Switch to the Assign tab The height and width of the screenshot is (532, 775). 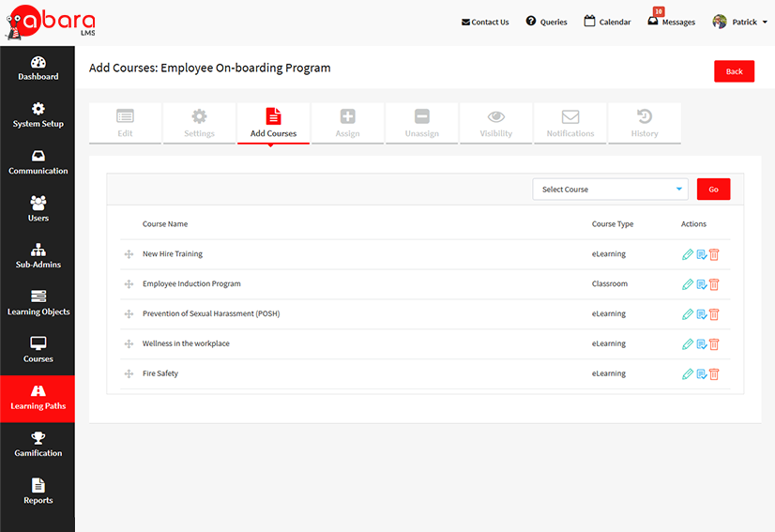coord(347,123)
